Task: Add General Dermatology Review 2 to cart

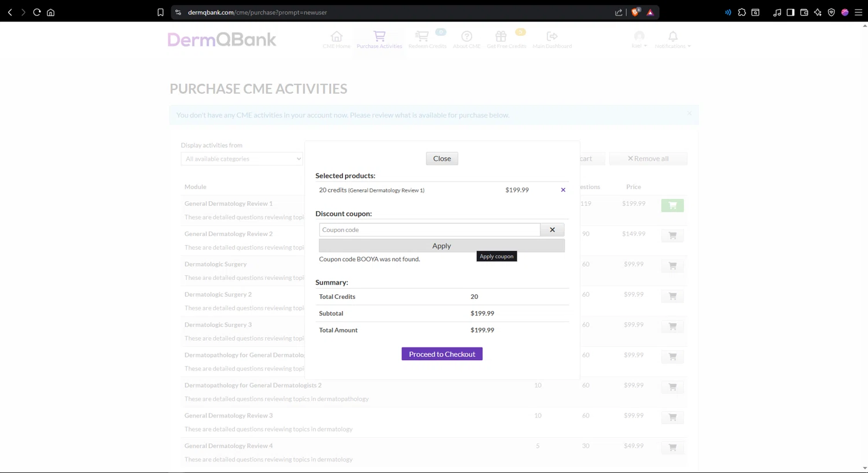Action: tap(672, 235)
